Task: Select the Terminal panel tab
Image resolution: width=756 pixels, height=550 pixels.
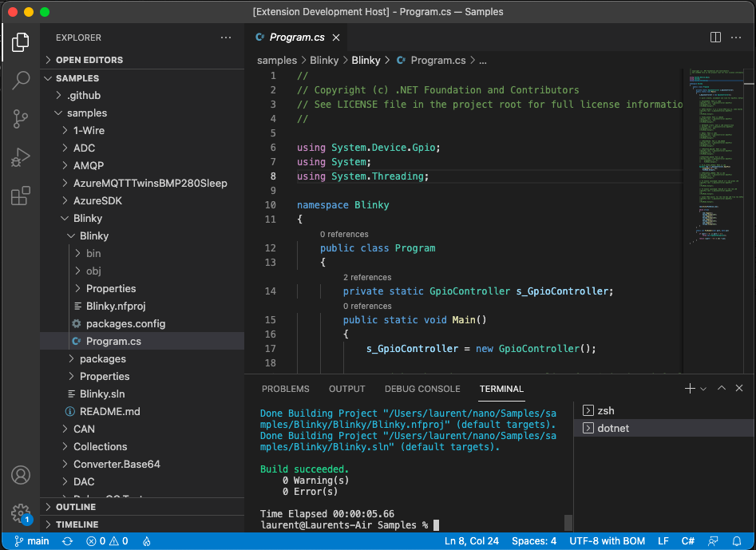Action: click(x=501, y=389)
